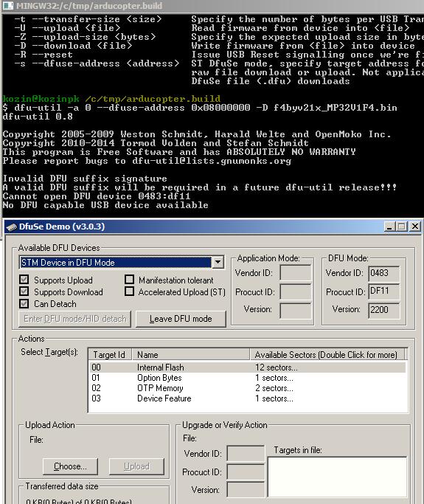Click the Application Mode Product ID field
The image size is (424, 504).
point(296,291)
